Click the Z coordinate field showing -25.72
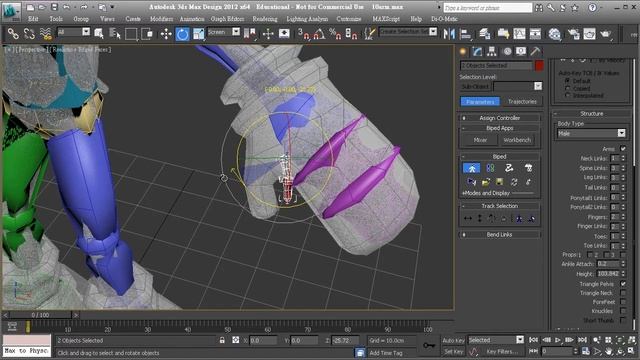This screenshot has width=640, height=360. [x=345, y=340]
